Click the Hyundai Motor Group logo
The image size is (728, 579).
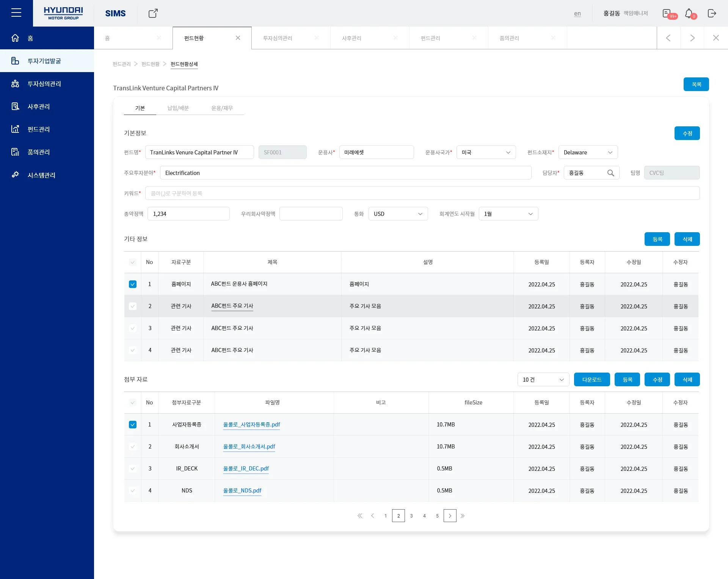tap(63, 13)
